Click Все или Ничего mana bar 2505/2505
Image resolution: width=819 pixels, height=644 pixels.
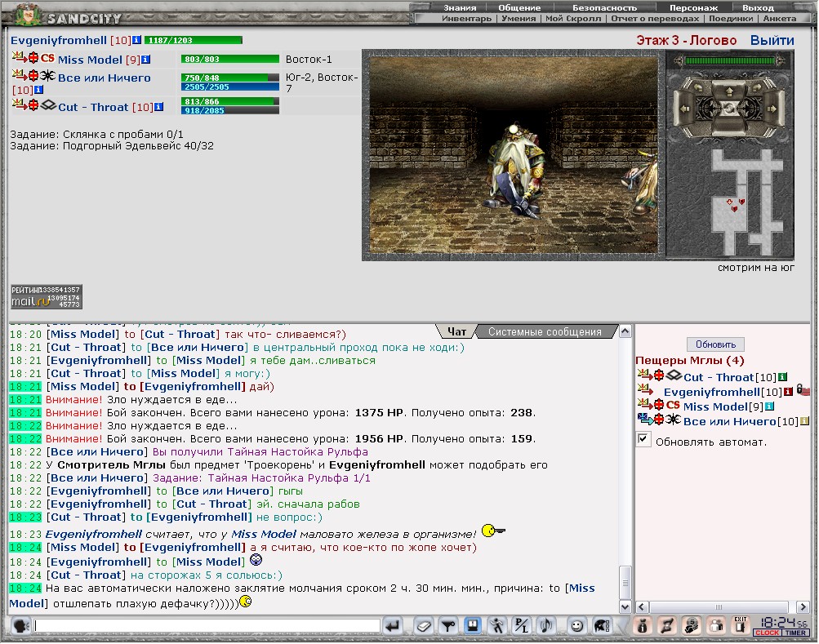click(229, 87)
